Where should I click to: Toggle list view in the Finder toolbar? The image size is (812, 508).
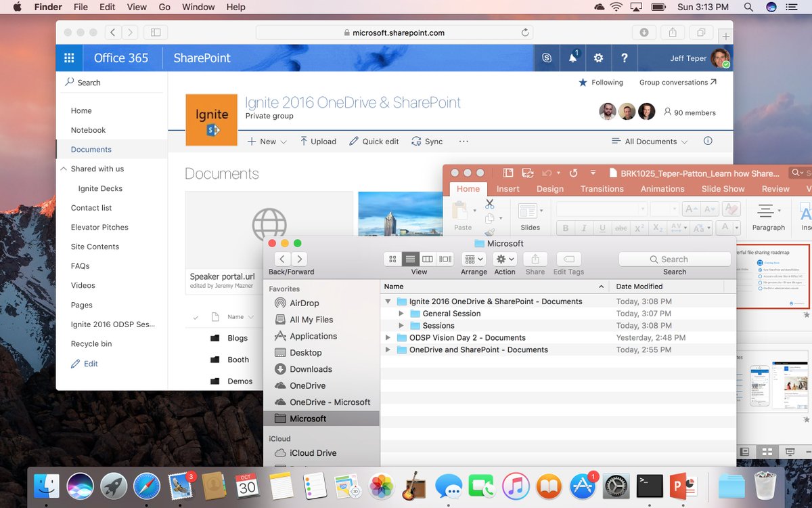tap(410, 259)
